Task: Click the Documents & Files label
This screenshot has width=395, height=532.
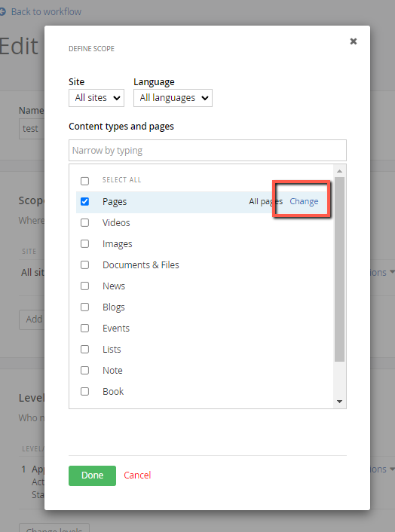Action: [x=141, y=265]
